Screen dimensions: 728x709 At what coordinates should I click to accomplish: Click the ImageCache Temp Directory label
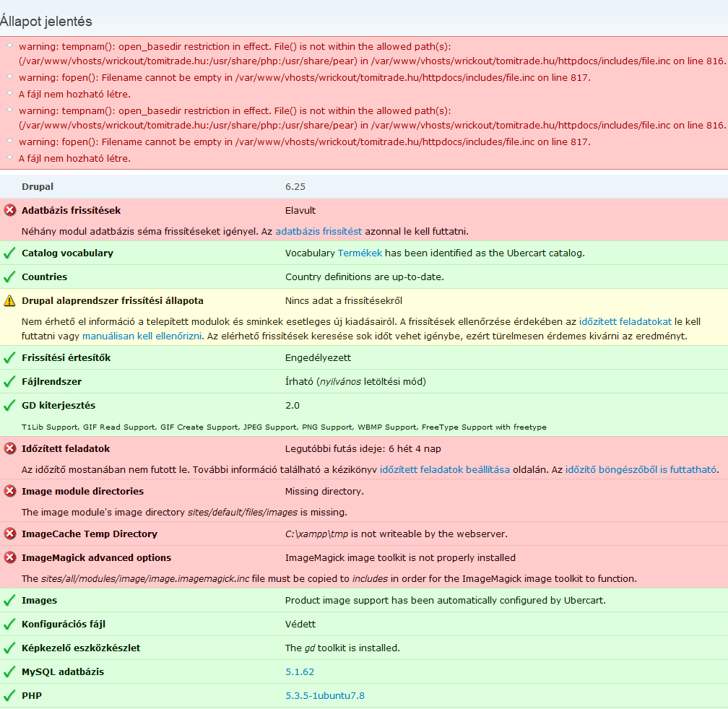point(90,534)
